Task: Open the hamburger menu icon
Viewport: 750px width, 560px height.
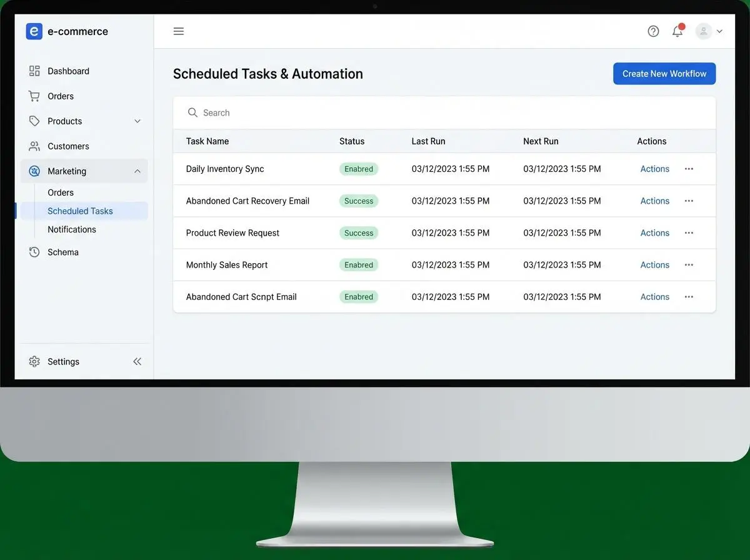Action: coord(179,31)
